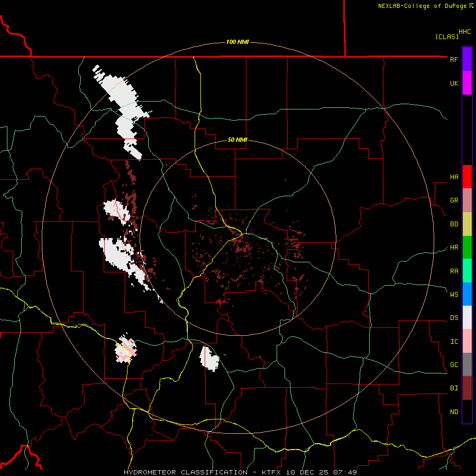Screen dimensions: 476x476
Task: Click the WS legend label
Action: 454,294
